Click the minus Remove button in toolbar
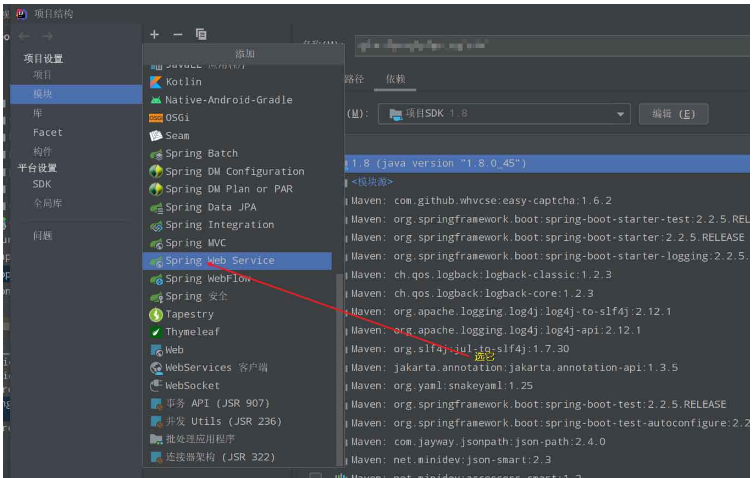The image size is (756, 478). (x=178, y=34)
